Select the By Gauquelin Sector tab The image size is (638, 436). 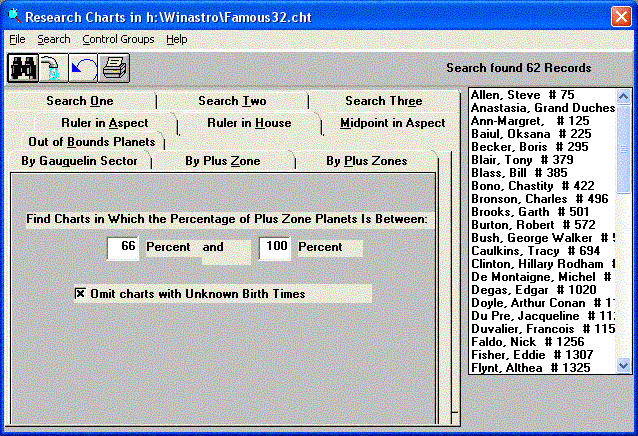click(x=80, y=161)
